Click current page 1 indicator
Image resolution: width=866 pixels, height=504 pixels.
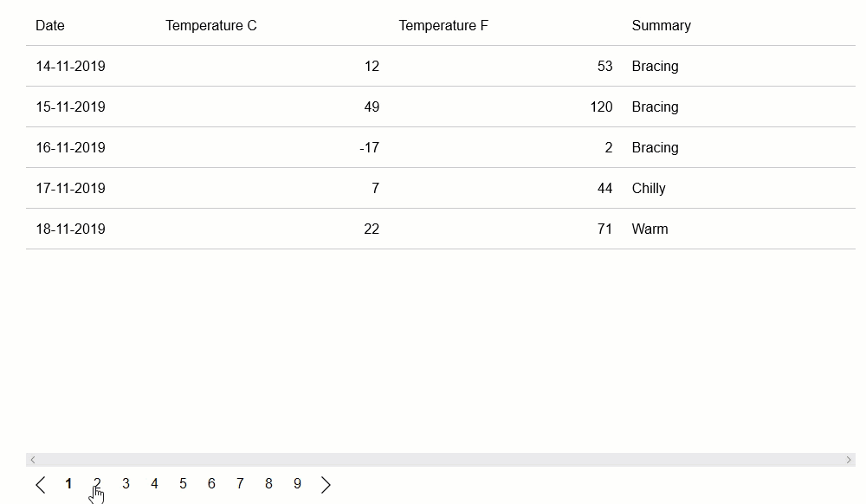pyautogui.click(x=68, y=484)
